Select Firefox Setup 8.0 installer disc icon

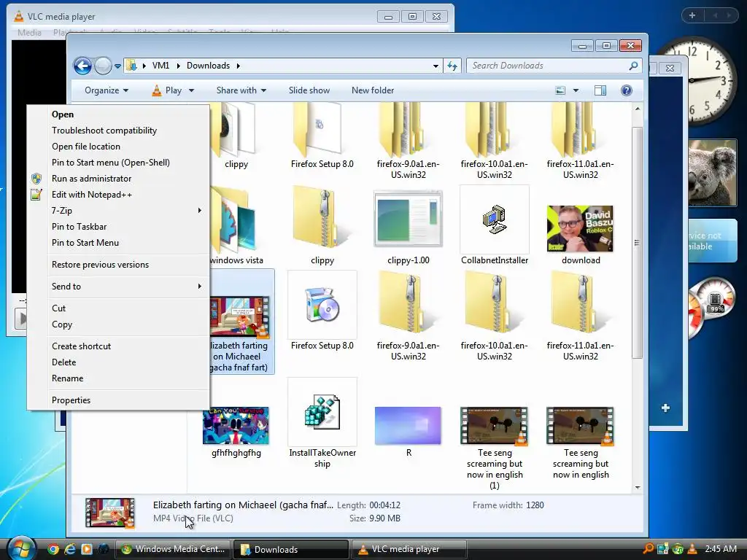tap(322, 305)
